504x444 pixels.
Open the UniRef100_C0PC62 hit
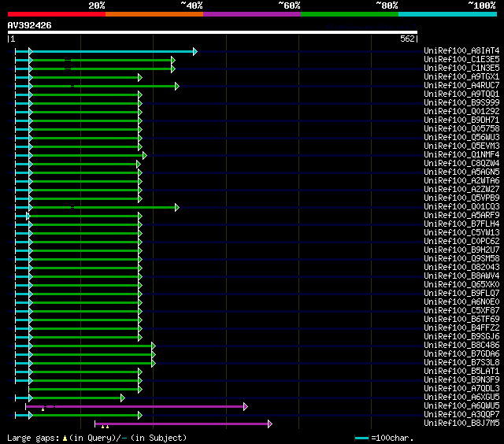(x=461, y=242)
